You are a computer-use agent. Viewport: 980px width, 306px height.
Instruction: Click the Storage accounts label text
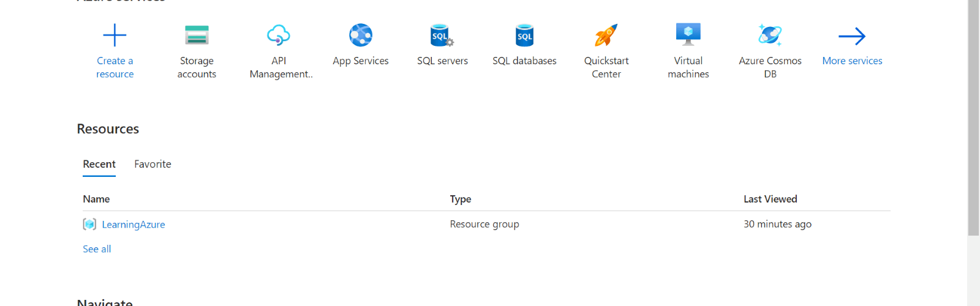[197, 67]
